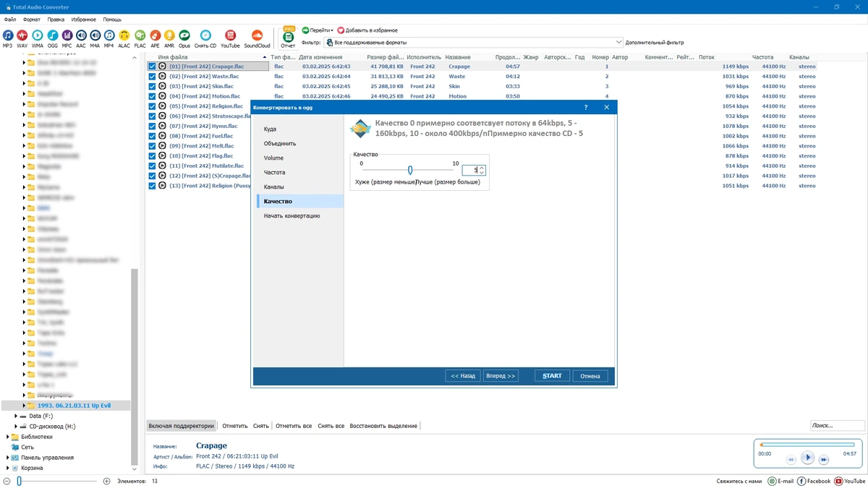This screenshot has width=868, height=488.
Task: Pick the MPC format icon
Action: [67, 35]
